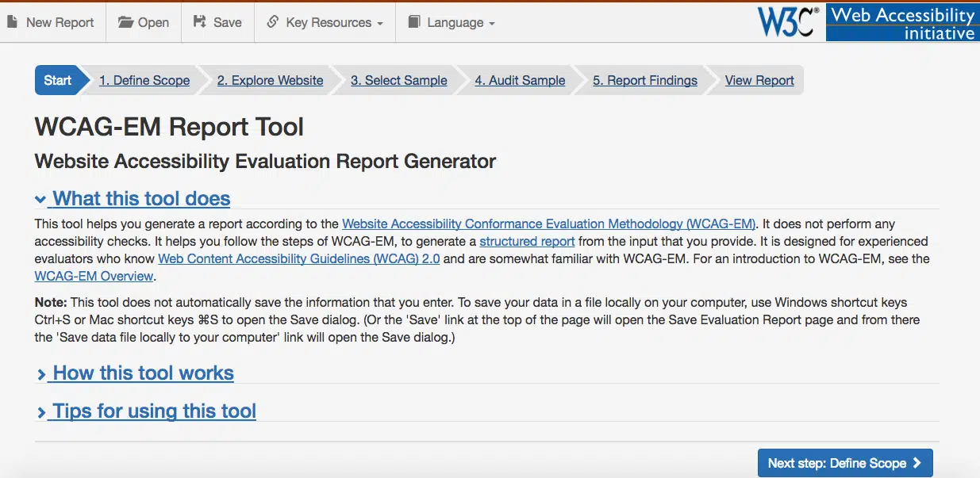Select the View Report tab

click(x=759, y=80)
